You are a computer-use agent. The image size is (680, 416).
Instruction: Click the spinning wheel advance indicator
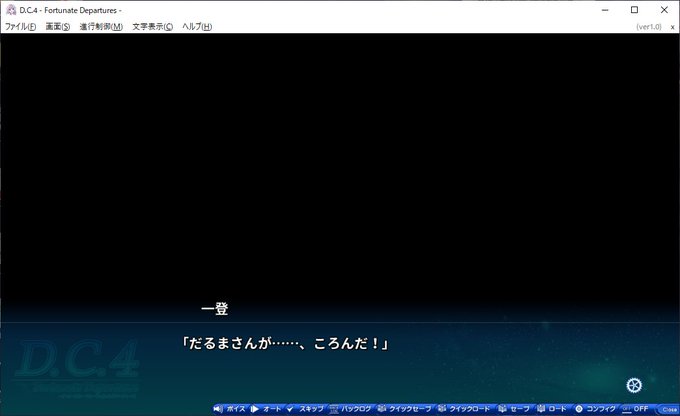(x=634, y=385)
